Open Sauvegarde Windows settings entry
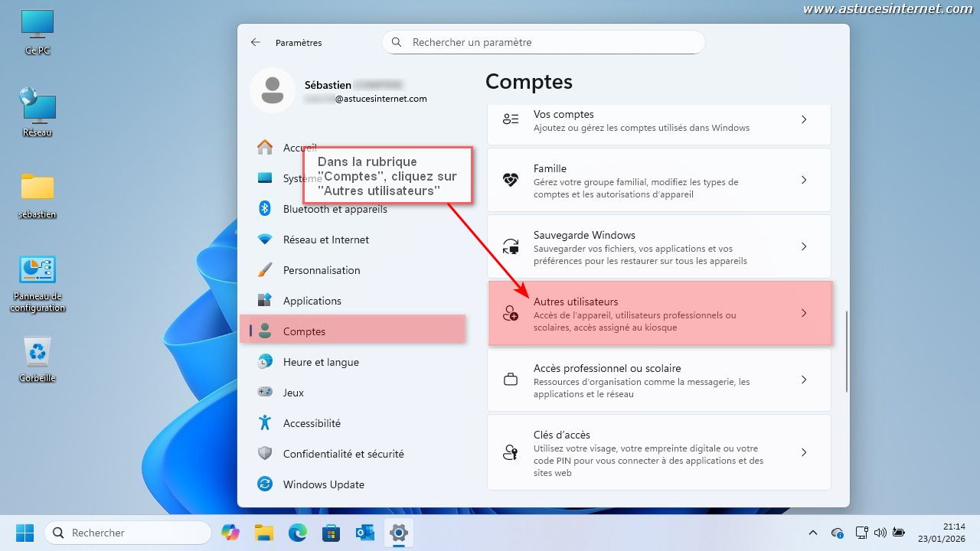The width and height of the screenshot is (980, 551). pos(658,246)
